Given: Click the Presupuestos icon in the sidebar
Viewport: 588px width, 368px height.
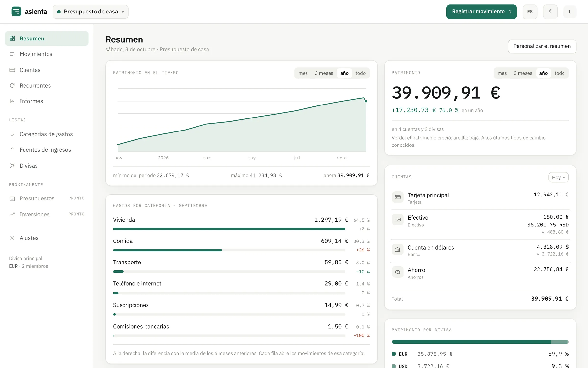Looking at the screenshot, I should pos(12,198).
